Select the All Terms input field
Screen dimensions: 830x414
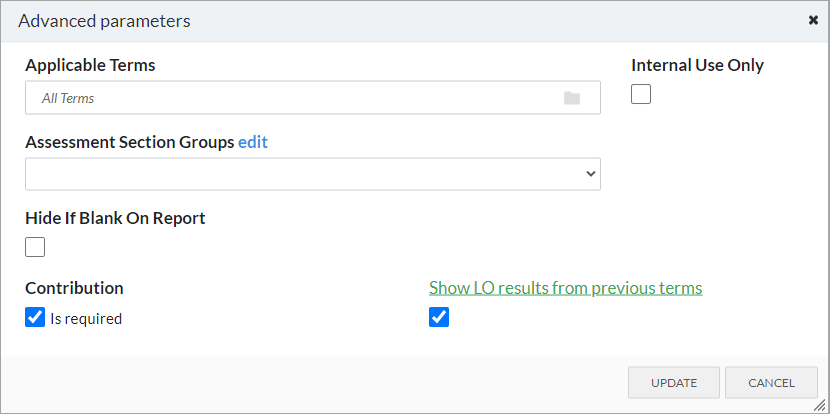click(x=313, y=97)
